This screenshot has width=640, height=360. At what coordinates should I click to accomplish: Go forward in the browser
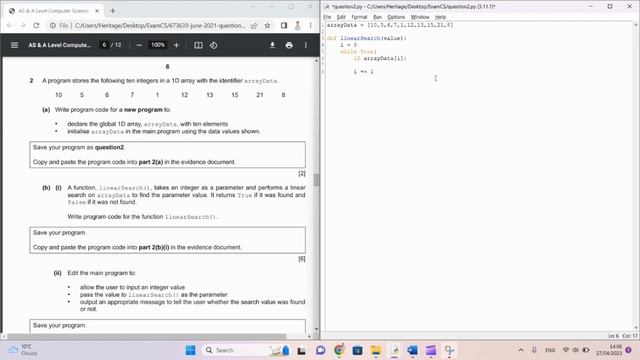point(23,25)
